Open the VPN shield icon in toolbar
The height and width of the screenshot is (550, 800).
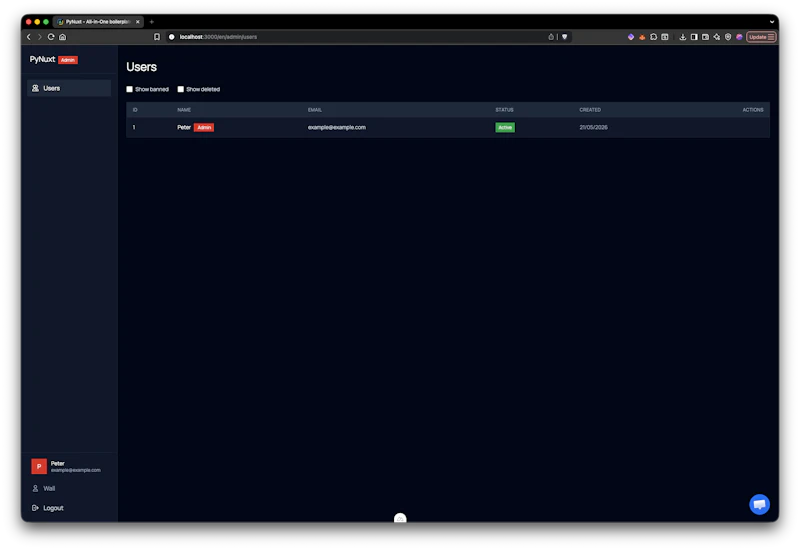click(x=728, y=37)
